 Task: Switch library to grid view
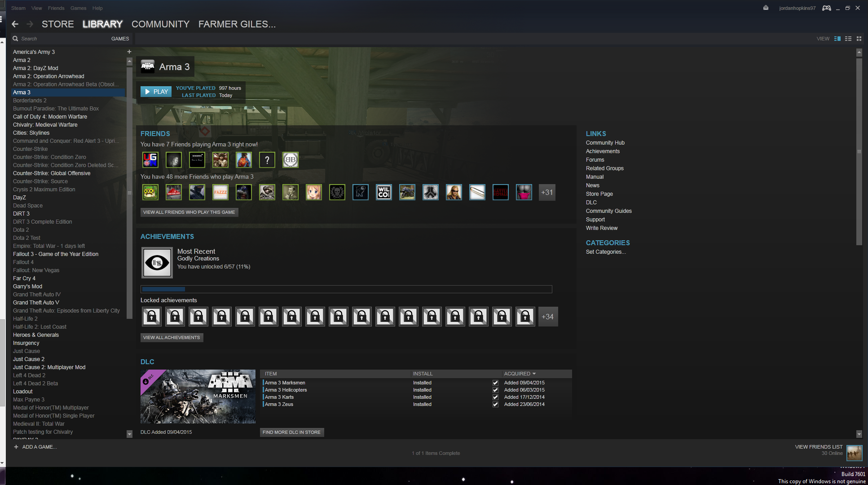pos(859,39)
